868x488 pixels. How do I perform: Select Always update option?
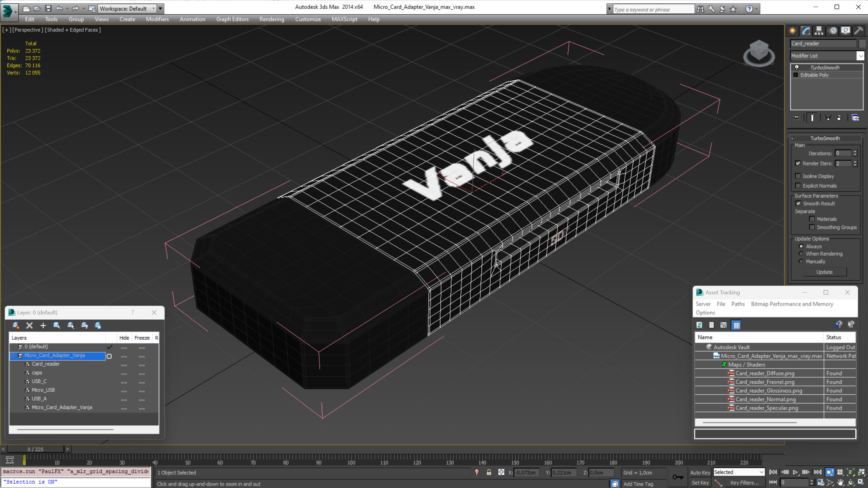[x=801, y=246]
